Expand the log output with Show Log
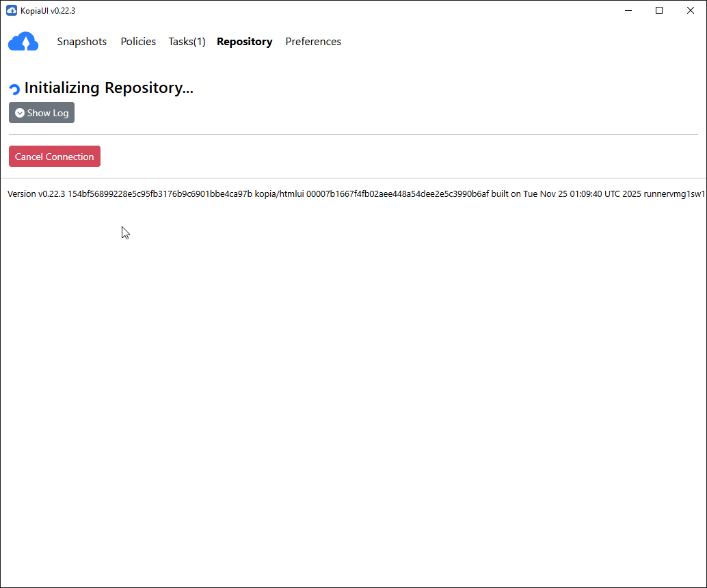The width and height of the screenshot is (707, 588). 41,113
